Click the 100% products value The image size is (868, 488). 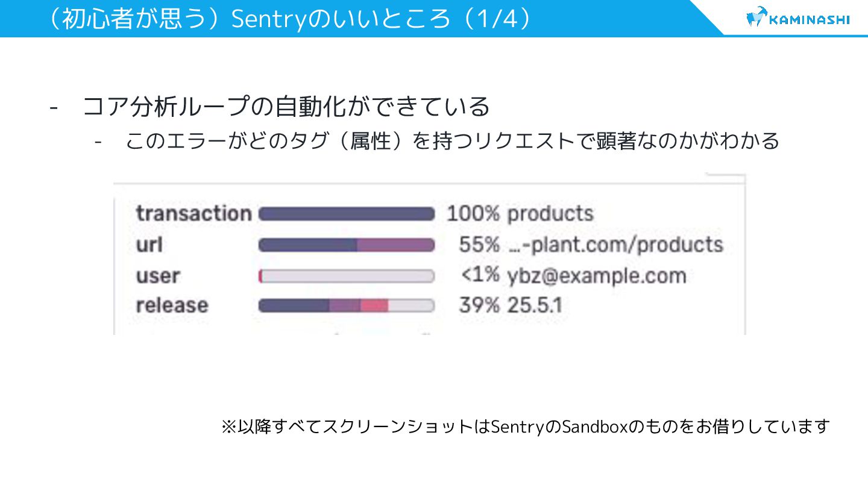[x=520, y=213]
